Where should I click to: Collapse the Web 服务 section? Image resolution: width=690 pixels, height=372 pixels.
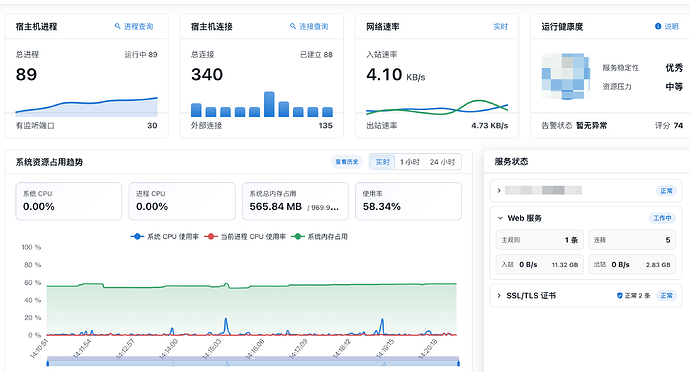(x=500, y=218)
